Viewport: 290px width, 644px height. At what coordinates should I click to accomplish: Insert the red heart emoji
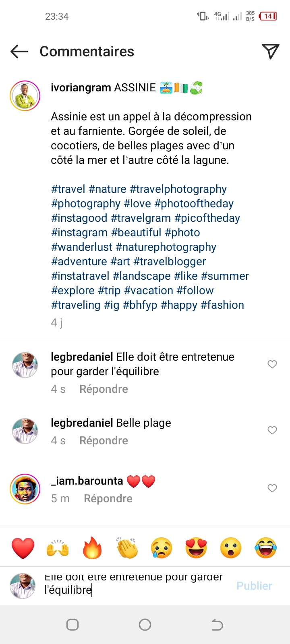[x=23, y=548]
